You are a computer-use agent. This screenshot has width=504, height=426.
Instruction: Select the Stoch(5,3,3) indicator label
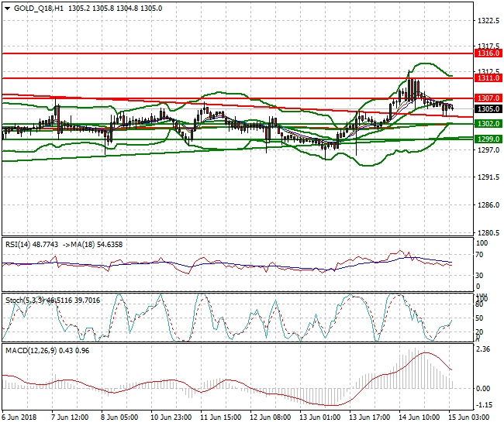pos(25,301)
